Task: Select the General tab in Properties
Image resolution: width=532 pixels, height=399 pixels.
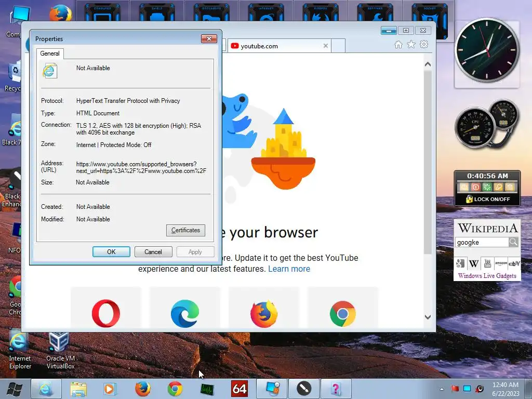Action: click(x=50, y=54)
